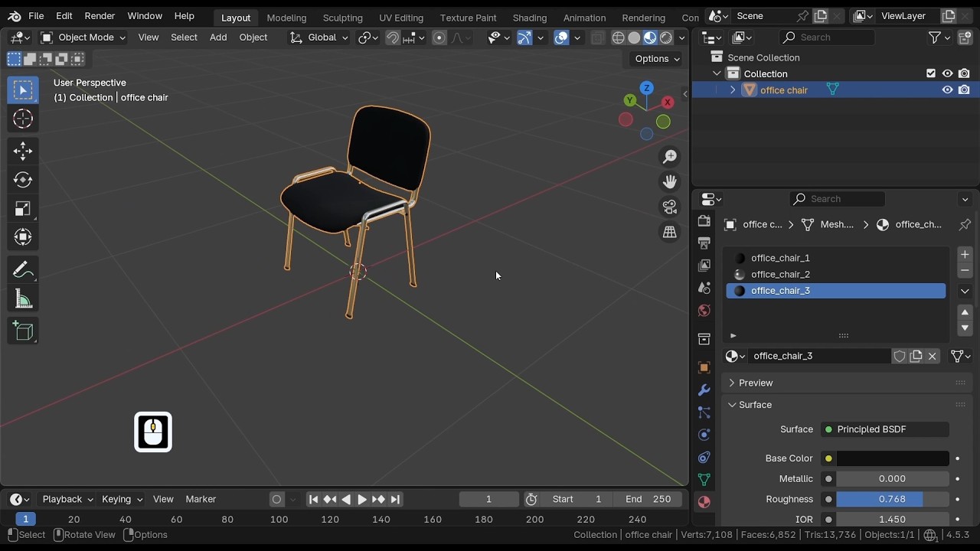
Task: Open Principled BSDF surface shader selector
Action: click(x=885, y=429)
